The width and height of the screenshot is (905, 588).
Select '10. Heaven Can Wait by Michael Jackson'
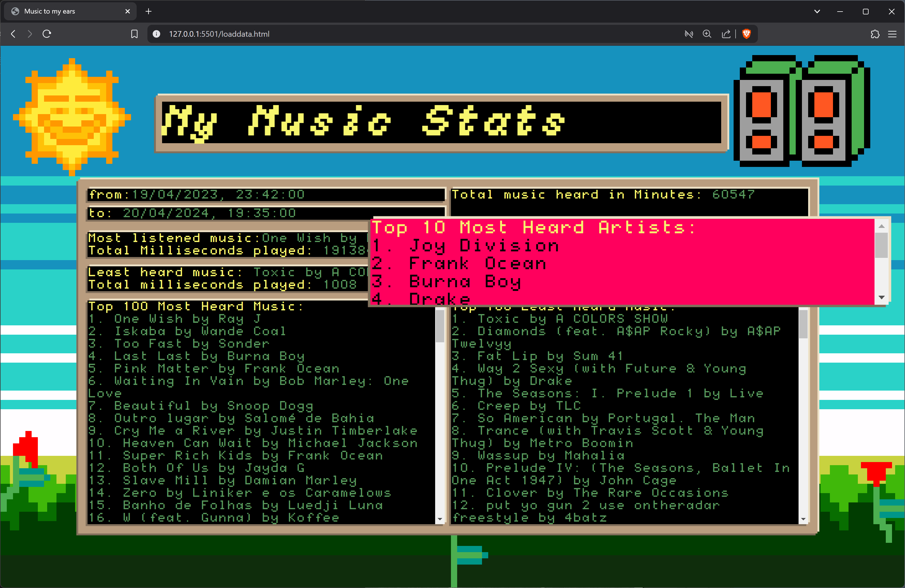pyautogui.click(x=252, y=443)
